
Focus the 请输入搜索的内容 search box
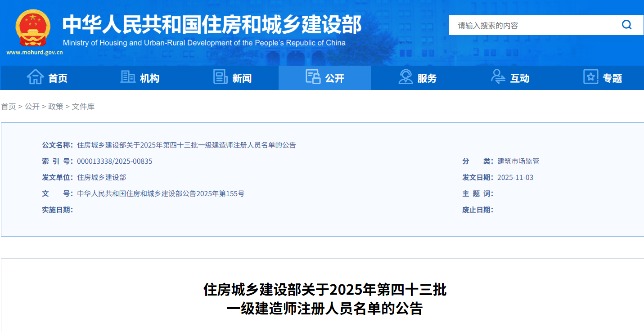click(531, 25)
